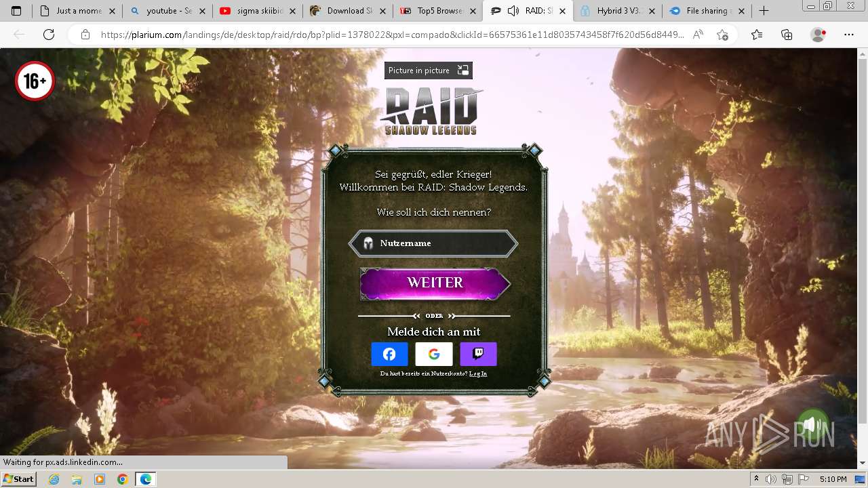Sign in with Facebook icon button
The width and height of the screenshot is (868, 488).
pos(389,354)
